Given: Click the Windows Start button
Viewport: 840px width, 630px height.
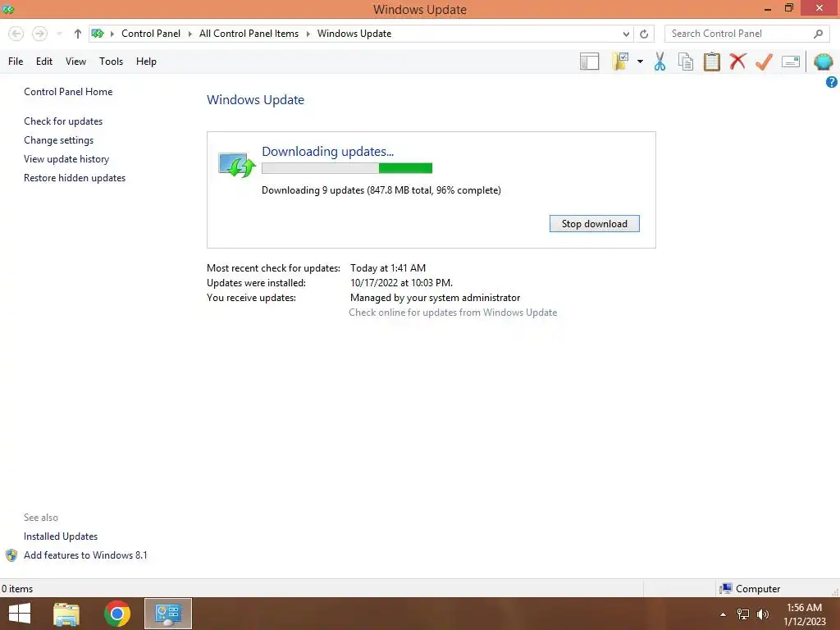Looking at the screenshot, I should (x=20, y=614).
